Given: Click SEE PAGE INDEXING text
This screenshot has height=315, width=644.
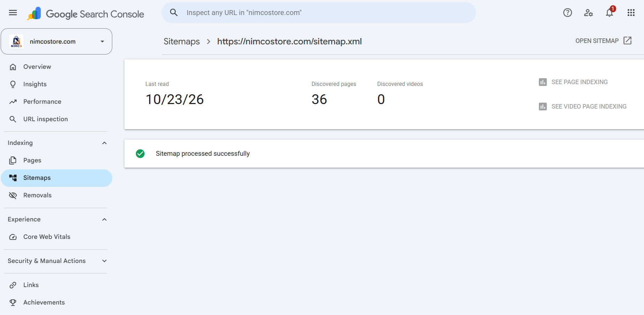Looking at the screenshot, I should tap(579, 82).
